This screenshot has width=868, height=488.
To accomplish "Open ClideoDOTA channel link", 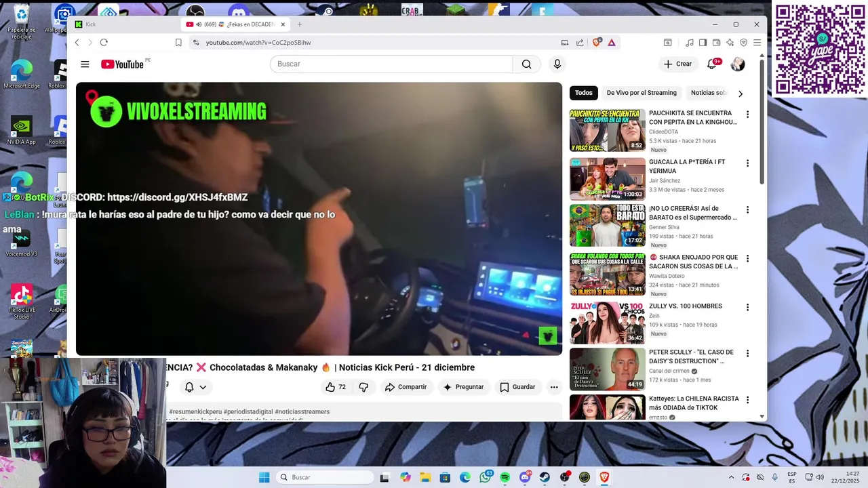I will click(x=663, y=132).
